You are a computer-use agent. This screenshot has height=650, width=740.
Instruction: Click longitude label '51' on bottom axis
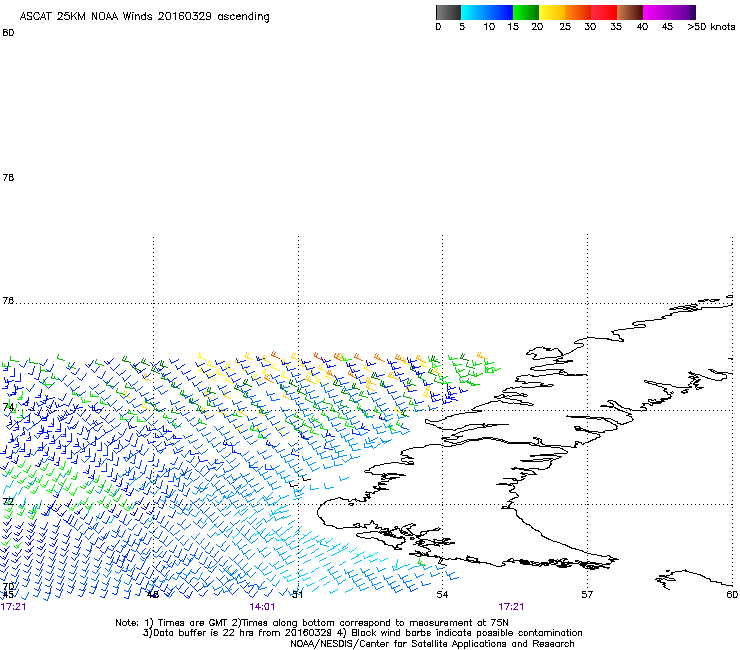click(297, 595)
